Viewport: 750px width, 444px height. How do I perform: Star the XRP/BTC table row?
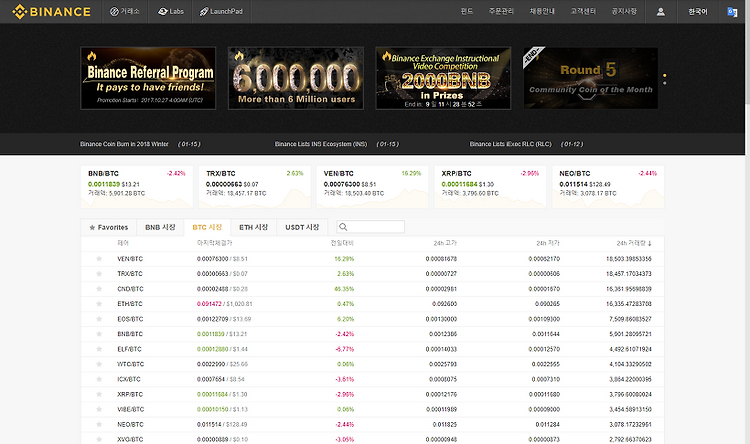coord(99,394)
